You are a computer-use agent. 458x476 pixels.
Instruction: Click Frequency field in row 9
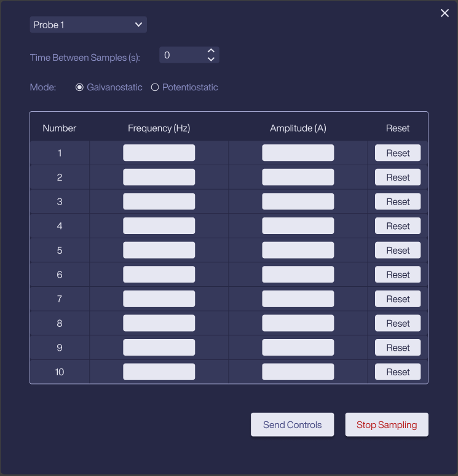[159, 347]
